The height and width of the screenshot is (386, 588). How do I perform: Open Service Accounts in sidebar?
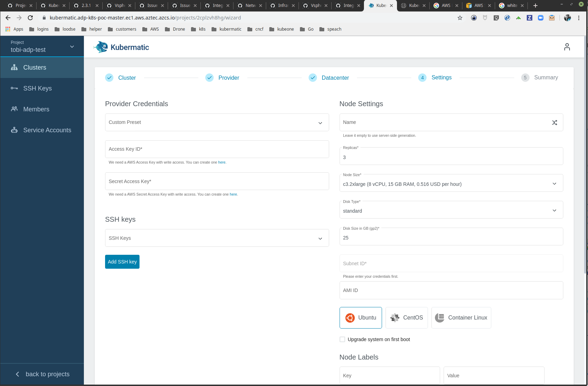[x=42, y=130]
